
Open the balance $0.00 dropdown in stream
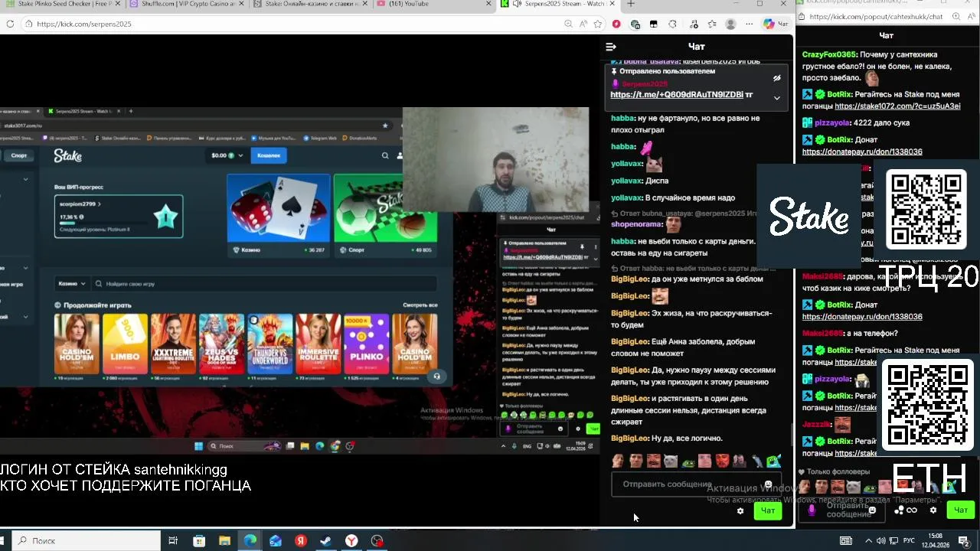click(227, 155)
